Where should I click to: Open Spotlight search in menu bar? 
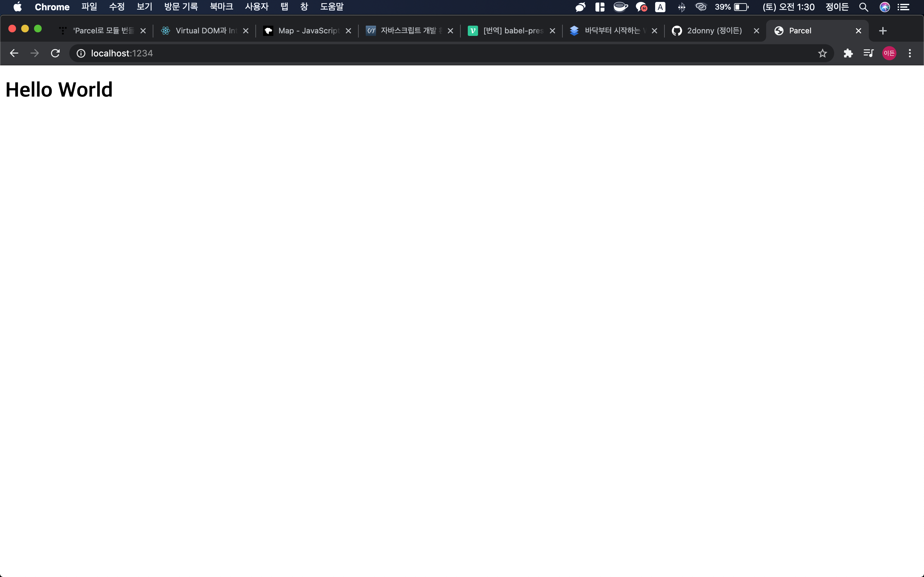click(x=864, y=7)
